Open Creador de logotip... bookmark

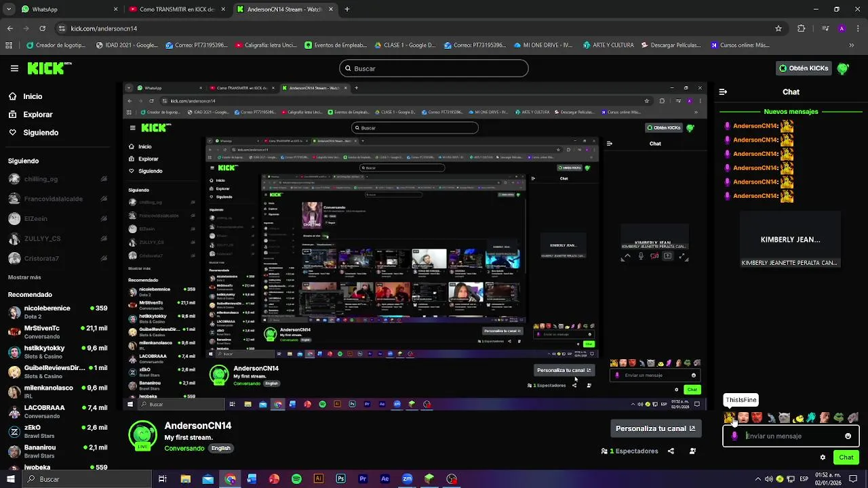[x=56, y=45]
